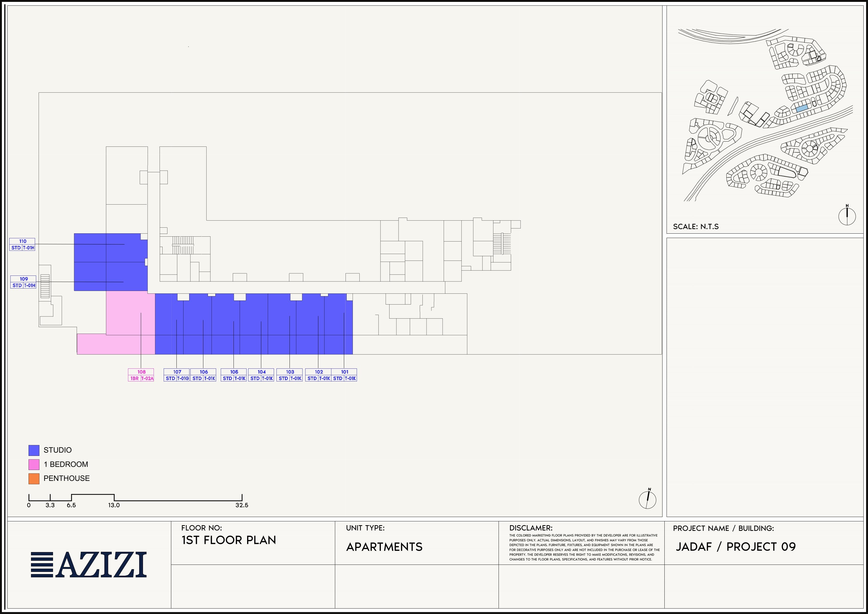Click the JADAF / PROJECT 09 text

[736, 547]
